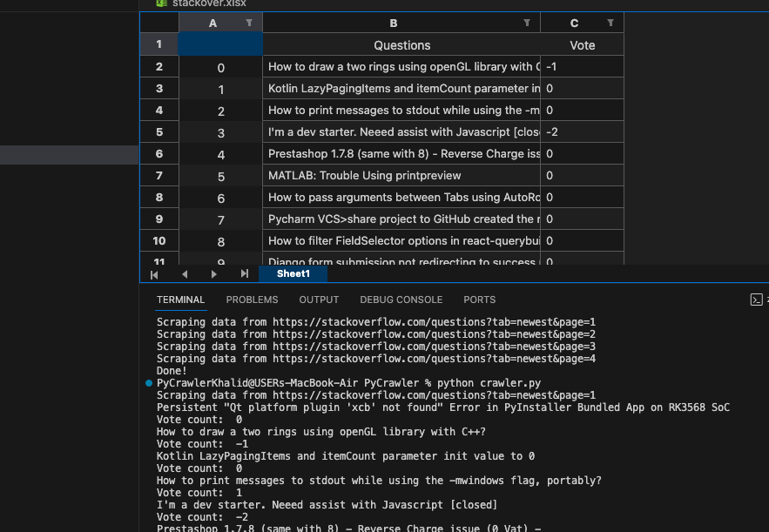Go to next sheet arrow
The height and width of the screenshot is (532, 769).
tap(213, 274)
